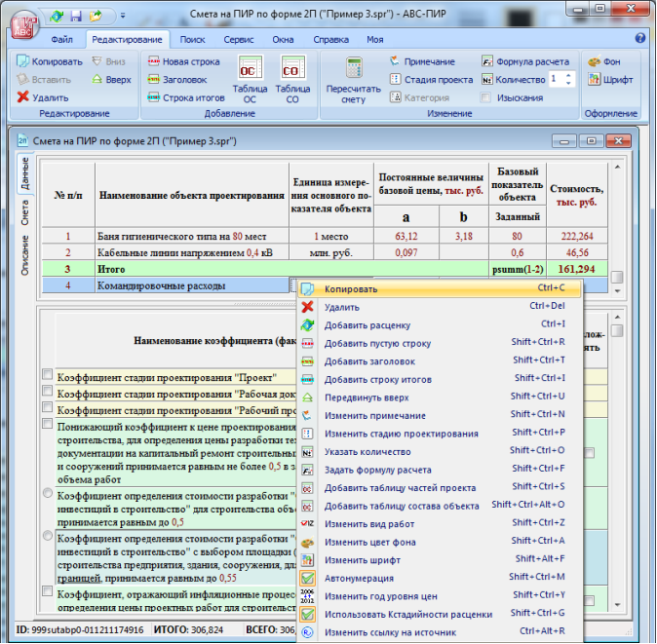Click the ABC application logo button
This screenshot has width=657, height=644.
point(24,26)
